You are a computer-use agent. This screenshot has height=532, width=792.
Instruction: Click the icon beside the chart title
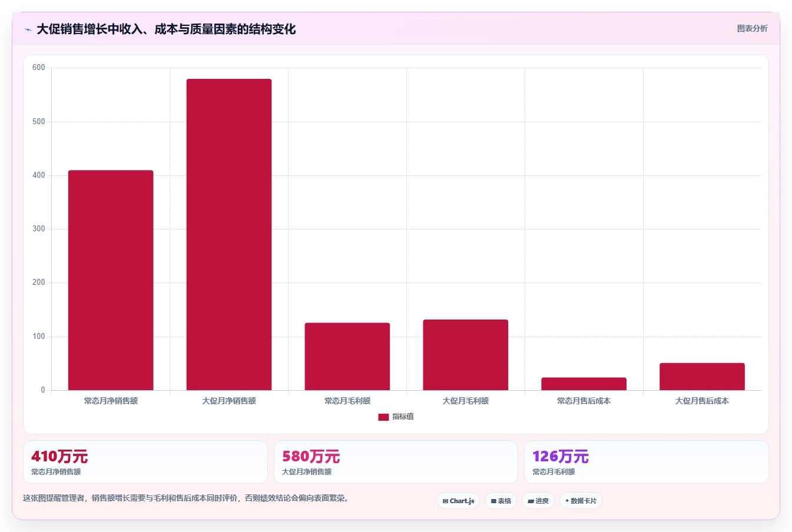pos(28,29)
